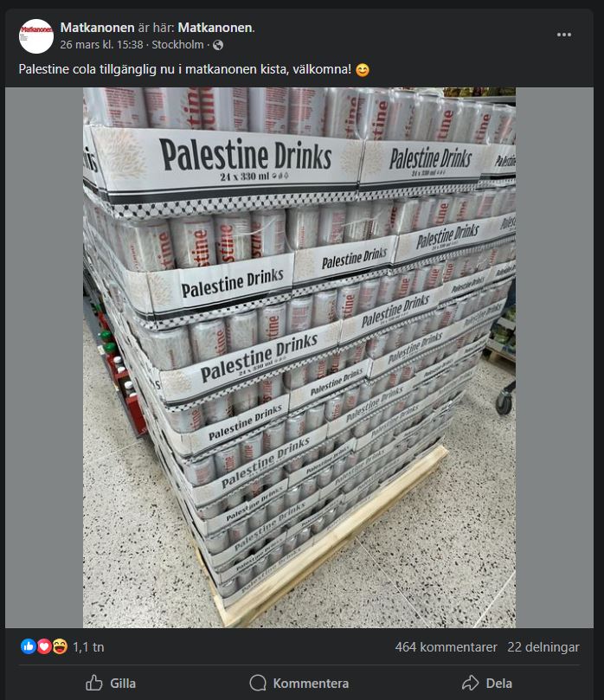This screenshot has height=700, width=604.
Task: Open the 26 mars kl. 15:38 timestamp
Action: (x=102, y=45)
